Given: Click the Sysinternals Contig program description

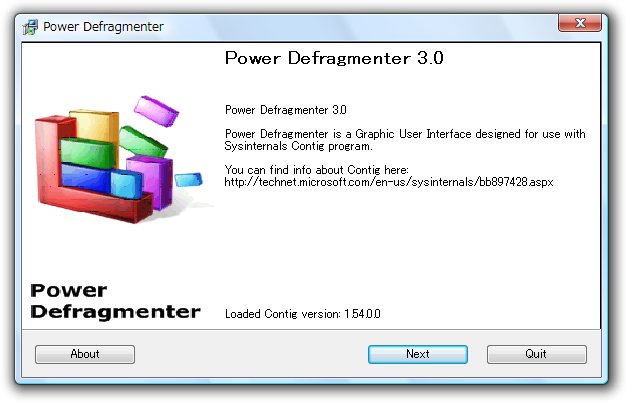Looking at the screenshot, I should 405,140.
